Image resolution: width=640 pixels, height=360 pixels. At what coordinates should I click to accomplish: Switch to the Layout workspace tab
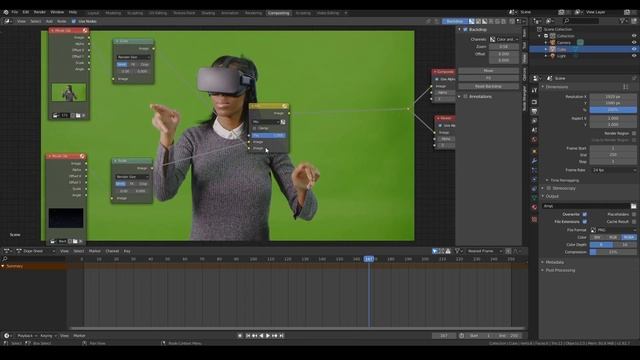tap(93, 13)
